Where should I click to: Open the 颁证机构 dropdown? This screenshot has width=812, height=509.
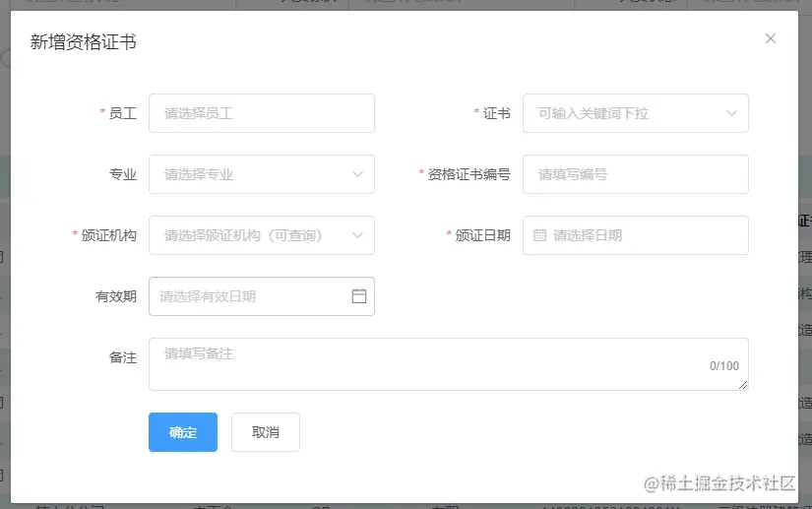[262, 235]
